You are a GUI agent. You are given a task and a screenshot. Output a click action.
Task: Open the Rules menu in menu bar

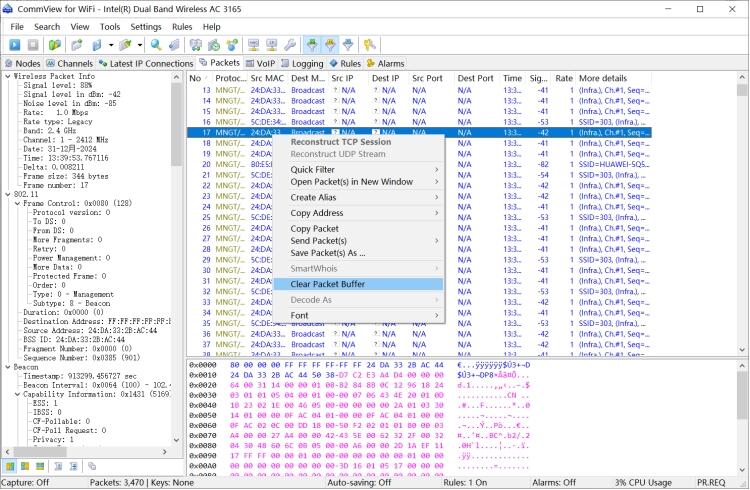[181, 26]
